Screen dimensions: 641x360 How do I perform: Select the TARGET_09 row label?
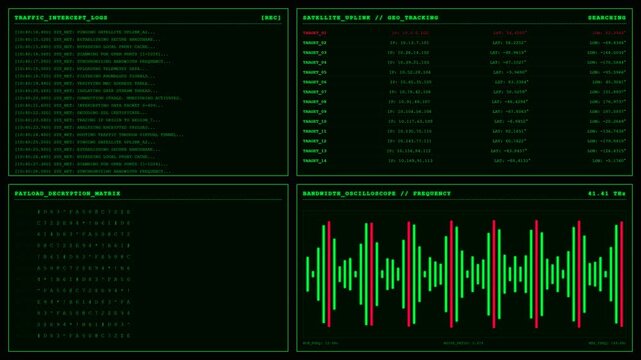tap(314, 111)
